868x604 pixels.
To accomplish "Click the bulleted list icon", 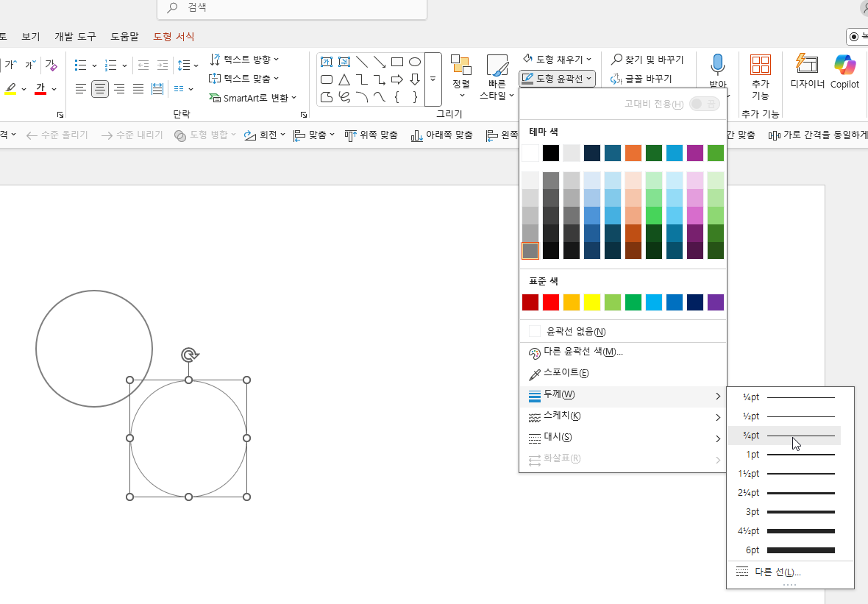I will [81, 65].
